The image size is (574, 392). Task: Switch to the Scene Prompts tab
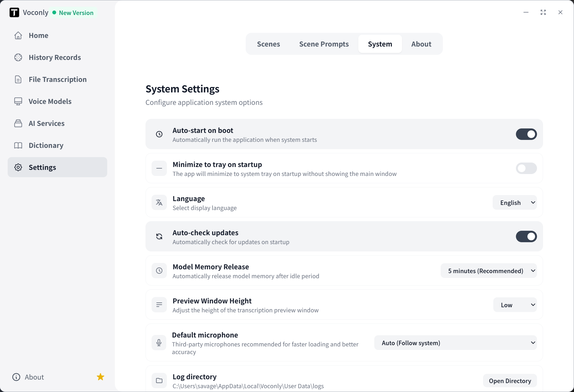pos(324,44)
